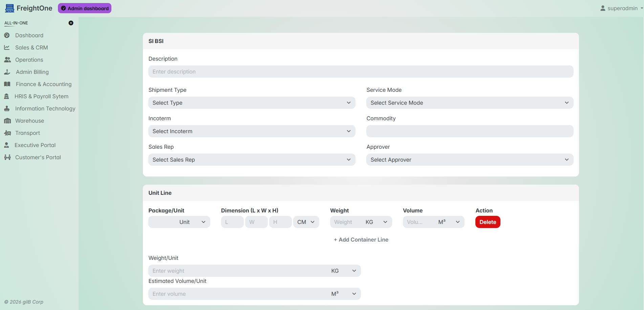Click the Transport truck icon
This screenshot has width=644, height=310.
point(7,133)
